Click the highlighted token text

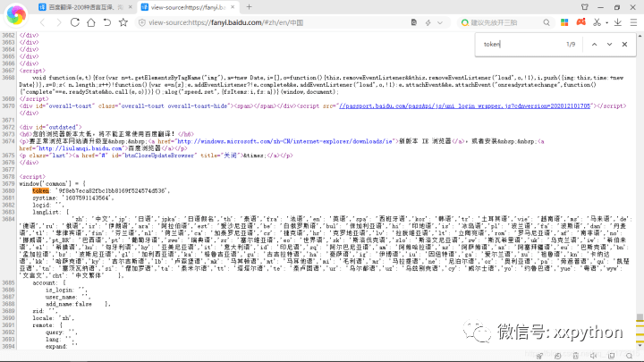pyautogui.click(x=40, y=191)
